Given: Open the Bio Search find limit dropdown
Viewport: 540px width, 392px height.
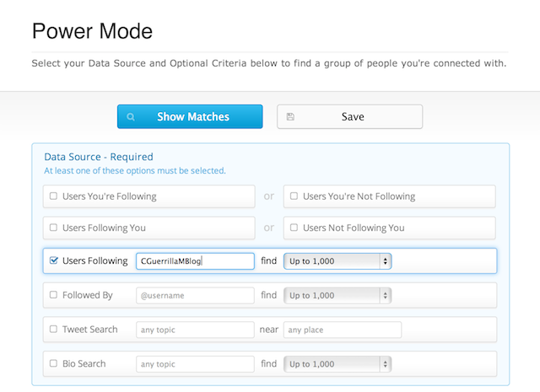Looking at the screenshot, I should click(337, 364).
